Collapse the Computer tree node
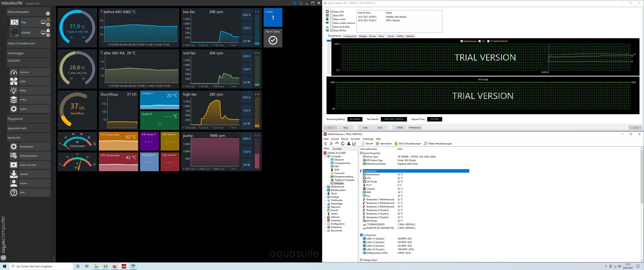644x270 pixels. (x=325, y=156)
